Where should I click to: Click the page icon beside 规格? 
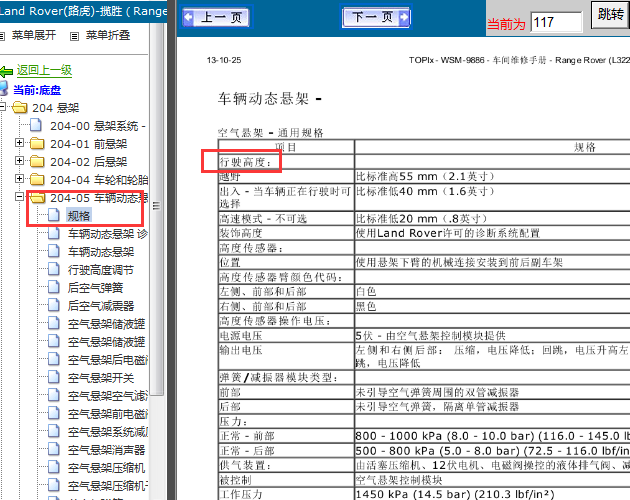tap(53, 215)
